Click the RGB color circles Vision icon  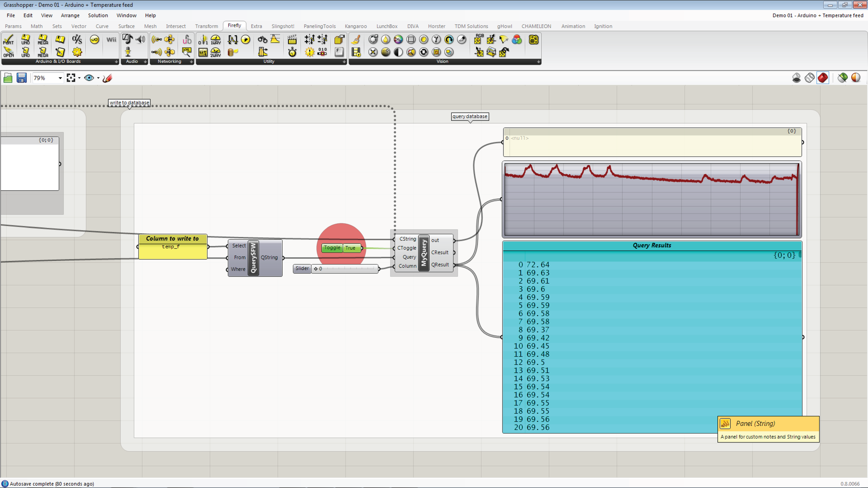(517, 40)
